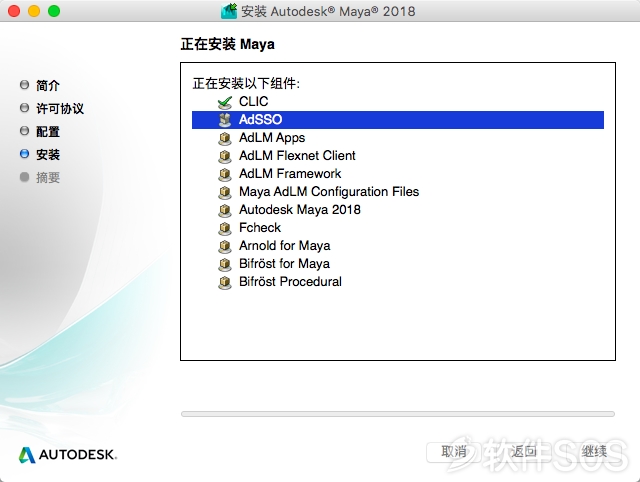The height and width of the screenshot is (482, 640).
Task: Click the package icon beside AdLM Flexnet Client
Action: point(224,156)
